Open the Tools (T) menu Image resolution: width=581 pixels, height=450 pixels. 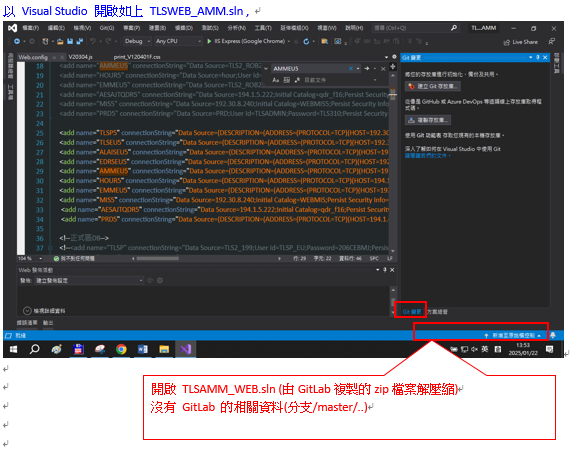[263, 28]
